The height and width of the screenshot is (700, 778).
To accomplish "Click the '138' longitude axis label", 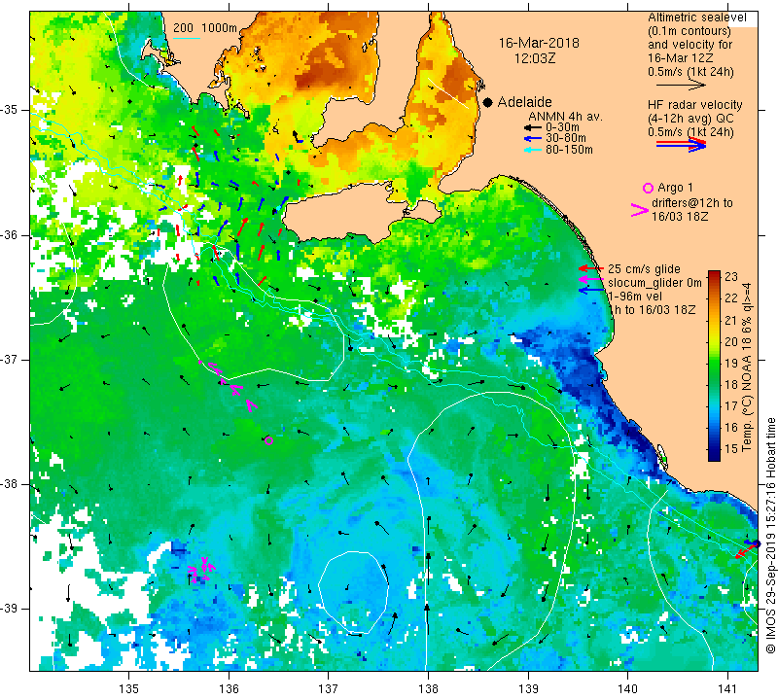I will (x=428, y=688).
